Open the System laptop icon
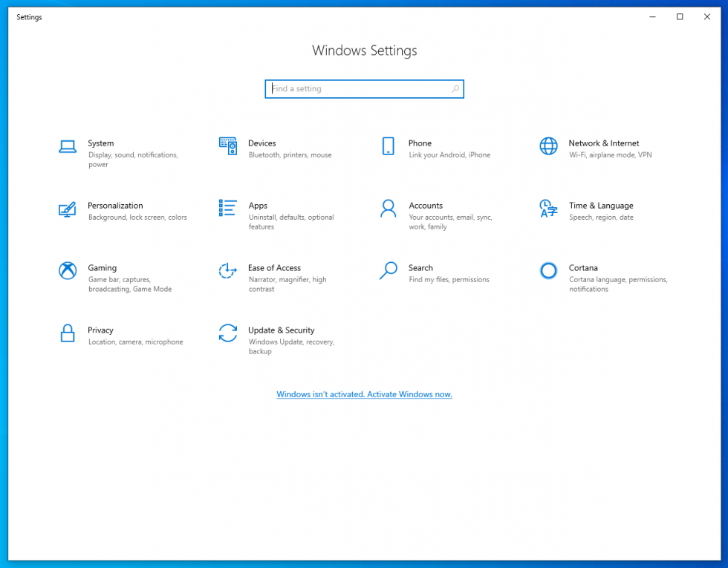This screenshot has width=728, height=568. tap(68, 147)
